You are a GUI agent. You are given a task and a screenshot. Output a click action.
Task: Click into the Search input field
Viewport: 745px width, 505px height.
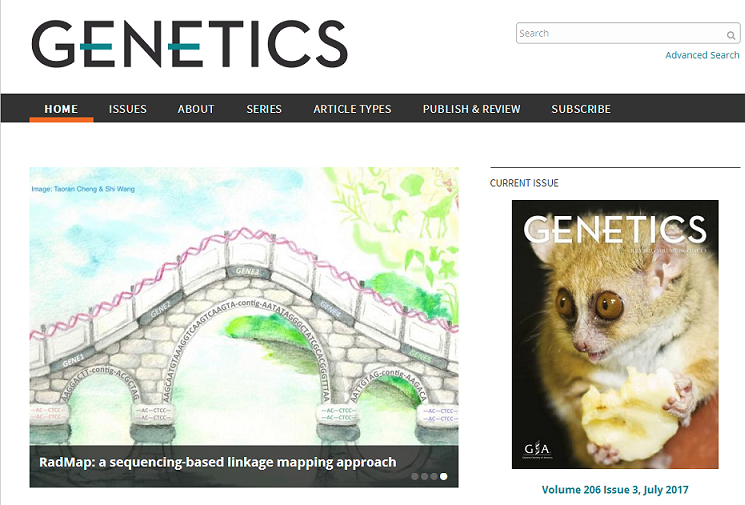pos(622,33)
